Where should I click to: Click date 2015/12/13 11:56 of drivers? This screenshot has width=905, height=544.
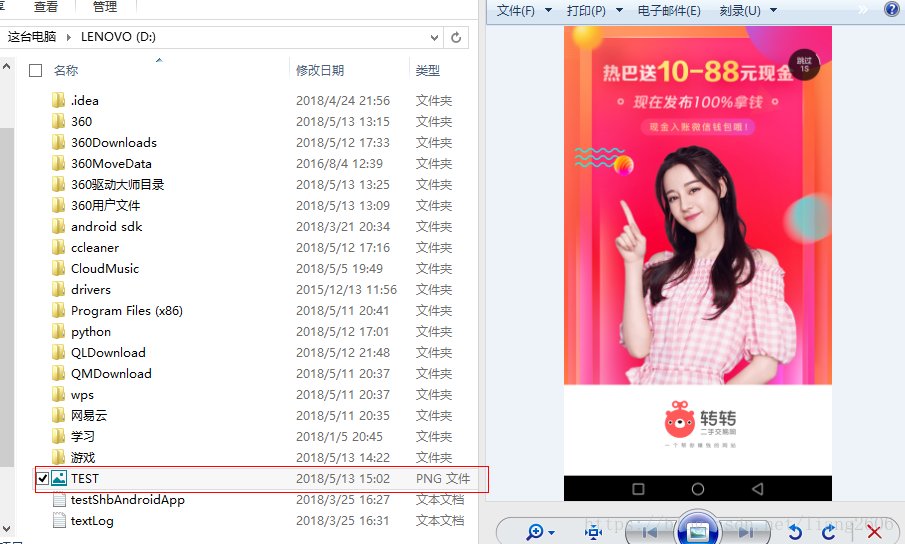tap(346, 290)
